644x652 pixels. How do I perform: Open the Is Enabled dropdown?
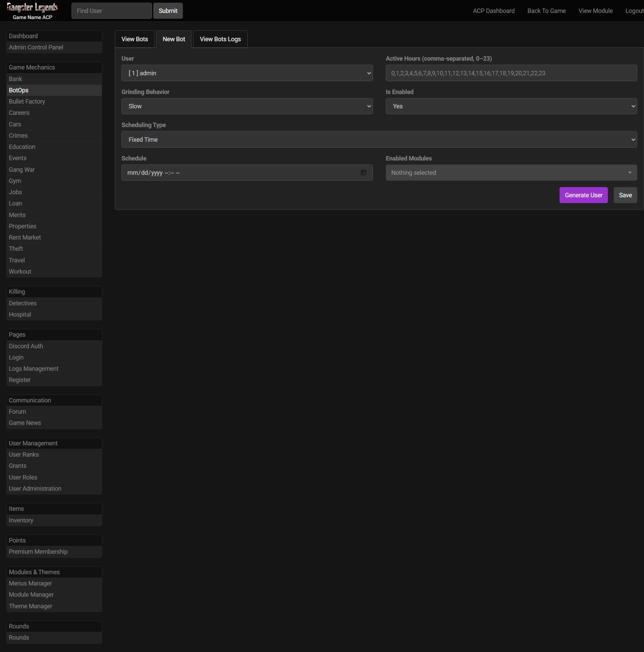(511, 106)
